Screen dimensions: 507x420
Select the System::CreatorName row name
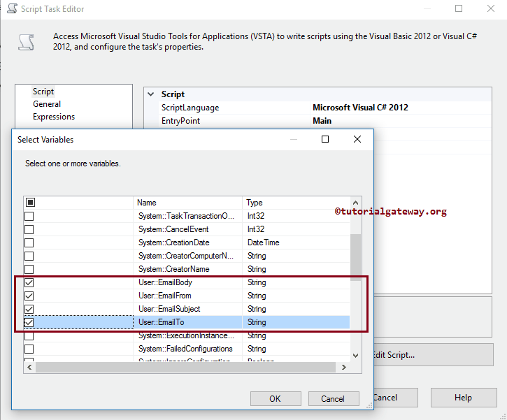click(174, 269)
